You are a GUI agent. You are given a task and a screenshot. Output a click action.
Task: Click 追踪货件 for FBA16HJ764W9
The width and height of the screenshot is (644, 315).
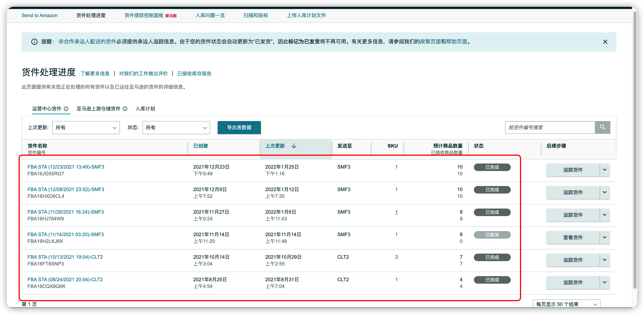573,215
